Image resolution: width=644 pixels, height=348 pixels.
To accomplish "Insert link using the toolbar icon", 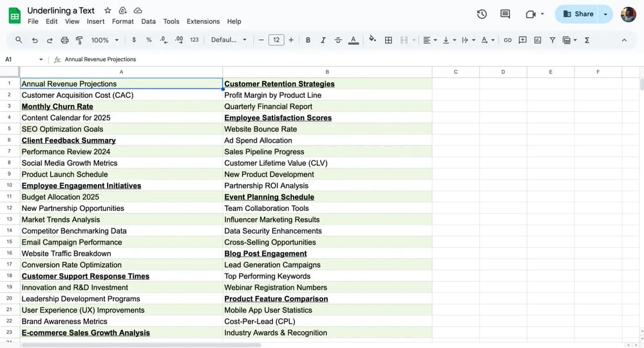I will 507,40.
